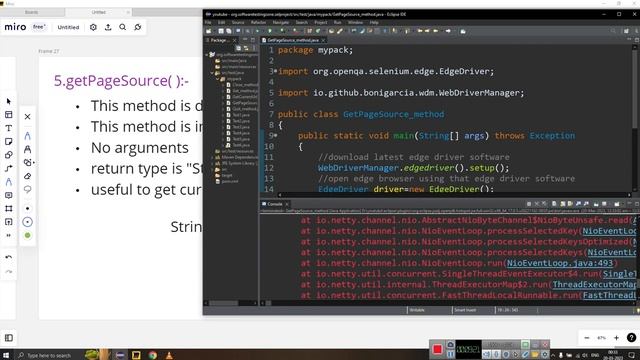
Task: Pick the circled dot pen style
Action: (27, 222)
